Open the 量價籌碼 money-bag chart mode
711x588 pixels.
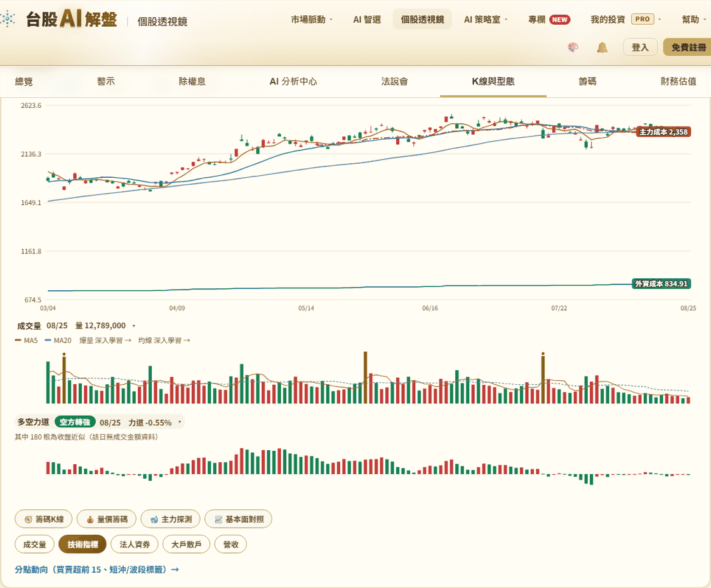107,519
